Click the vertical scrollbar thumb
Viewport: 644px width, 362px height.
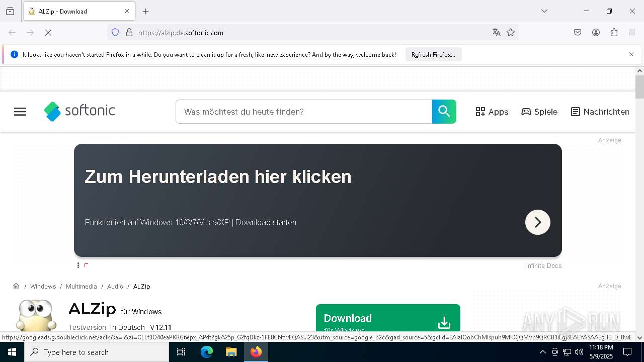pos(639,87)
